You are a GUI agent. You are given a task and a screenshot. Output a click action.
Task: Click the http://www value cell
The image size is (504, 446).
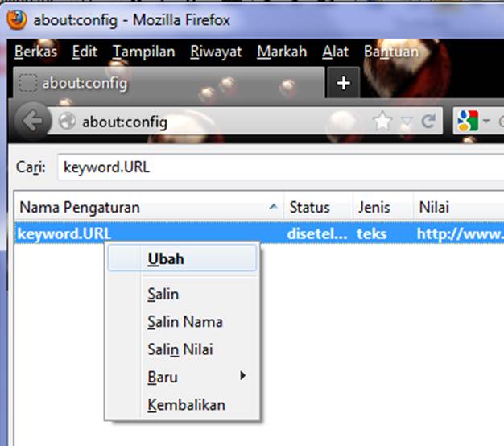tap(460, 233)
